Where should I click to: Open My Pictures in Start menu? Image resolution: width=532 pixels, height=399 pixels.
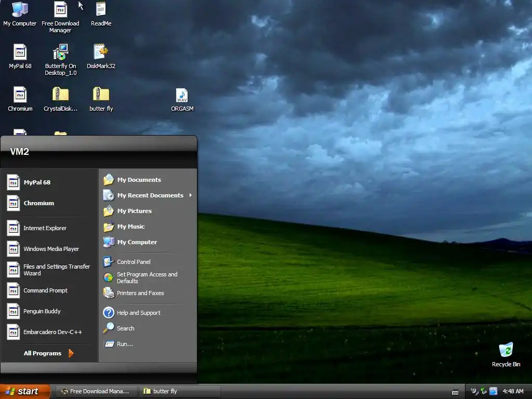(x=148, y=211)
